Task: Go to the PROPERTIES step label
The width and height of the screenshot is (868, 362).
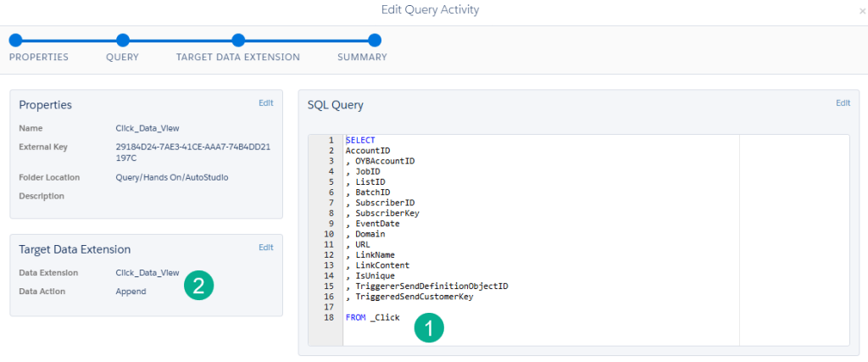Action: tap(39, 58)
